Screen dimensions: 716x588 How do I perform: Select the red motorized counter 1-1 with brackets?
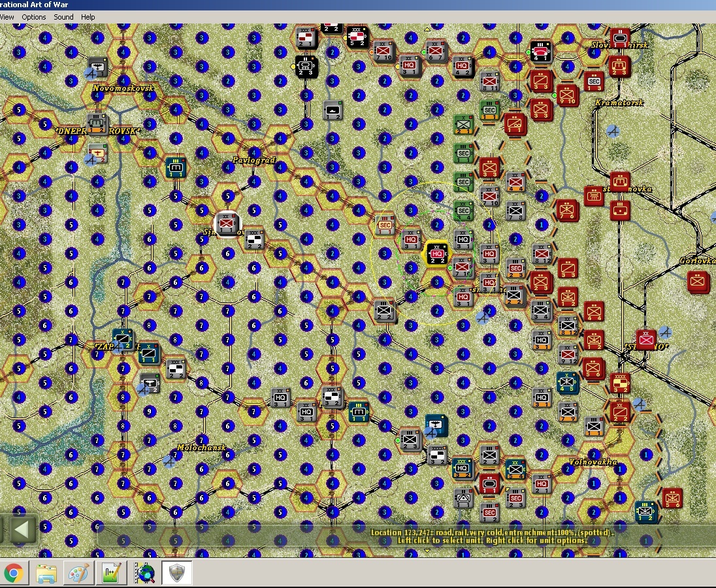click(x=515, y=124)
